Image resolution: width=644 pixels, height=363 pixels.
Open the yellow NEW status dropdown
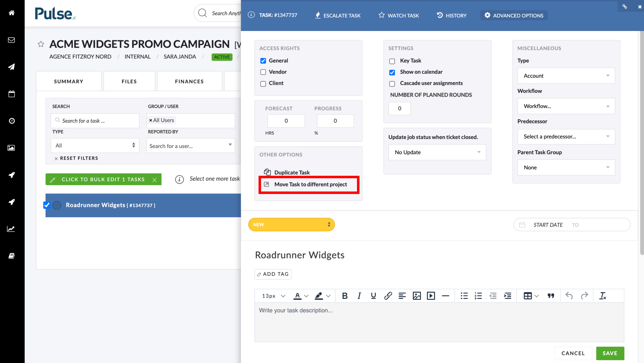(291, 224)
